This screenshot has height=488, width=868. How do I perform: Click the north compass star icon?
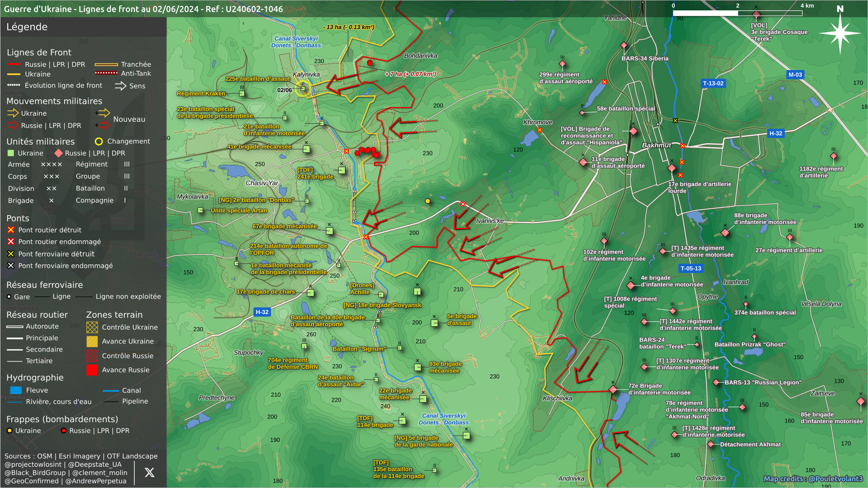pos(840,33)
